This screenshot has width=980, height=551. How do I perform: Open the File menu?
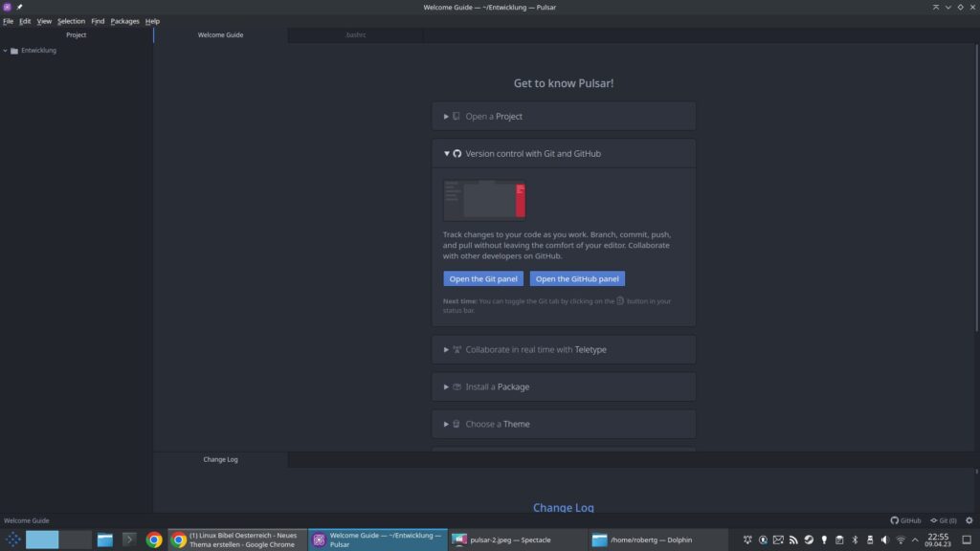(x=8, y=21)
